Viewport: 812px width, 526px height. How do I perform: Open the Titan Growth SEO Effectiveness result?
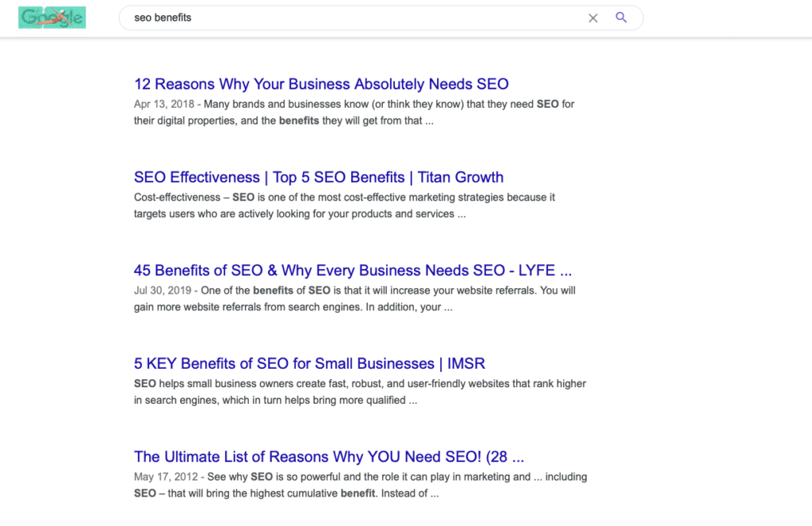click(x=319, y=177)
